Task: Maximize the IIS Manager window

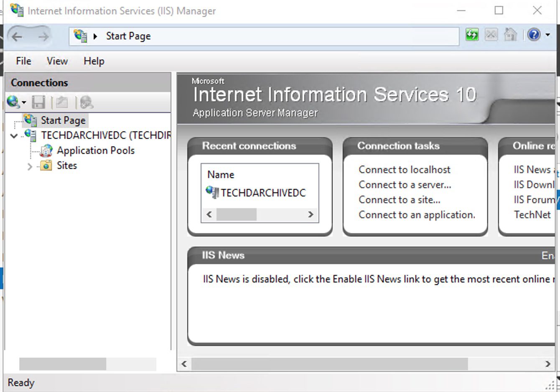Action: coord(499,10)
